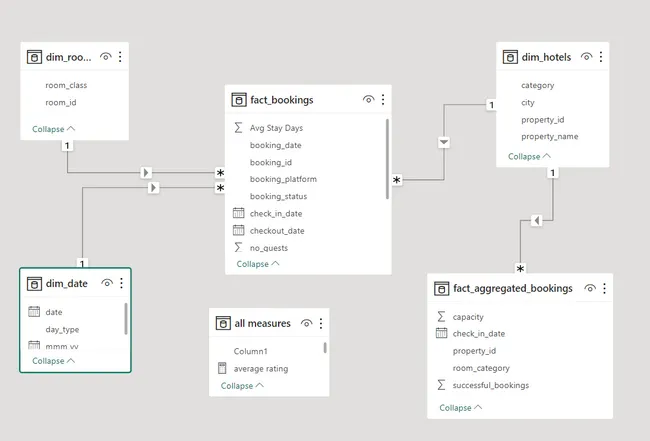Open more options for dim_date table

point(121,283)
